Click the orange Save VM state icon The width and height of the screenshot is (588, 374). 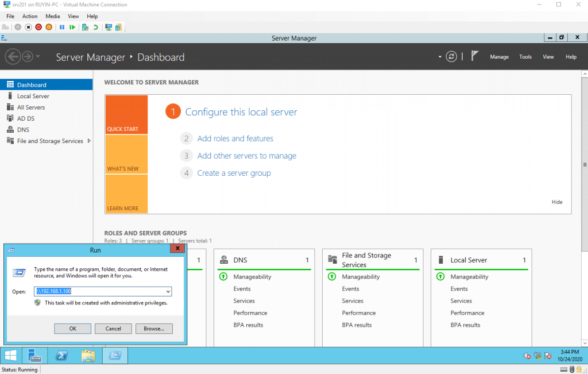tap(49, 27)
